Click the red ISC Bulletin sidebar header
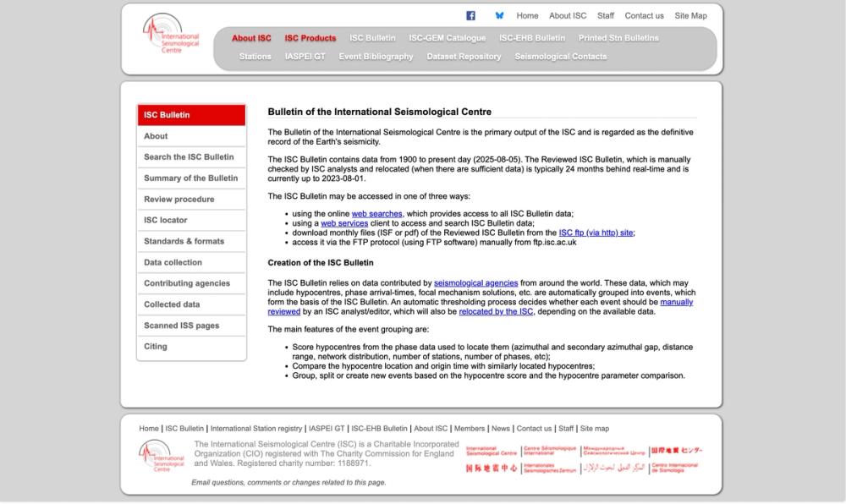 coord(191,115)
